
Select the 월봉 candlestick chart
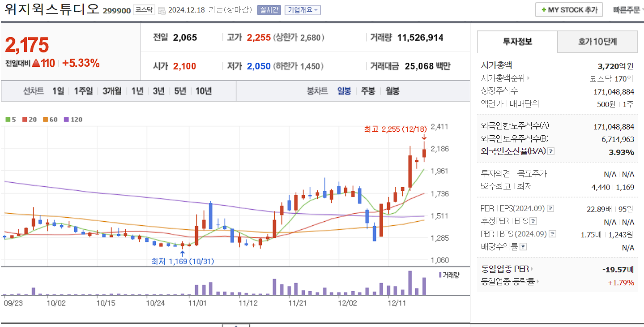coord(392,91)
